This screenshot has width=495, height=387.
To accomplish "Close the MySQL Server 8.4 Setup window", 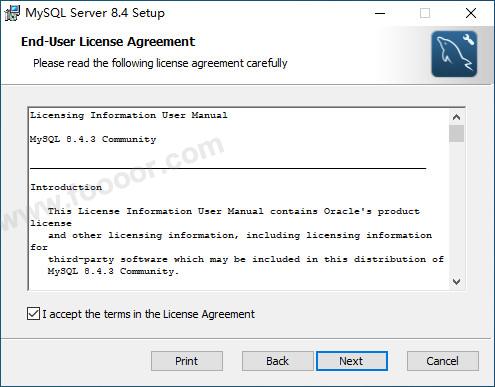I will coord(471,13).
